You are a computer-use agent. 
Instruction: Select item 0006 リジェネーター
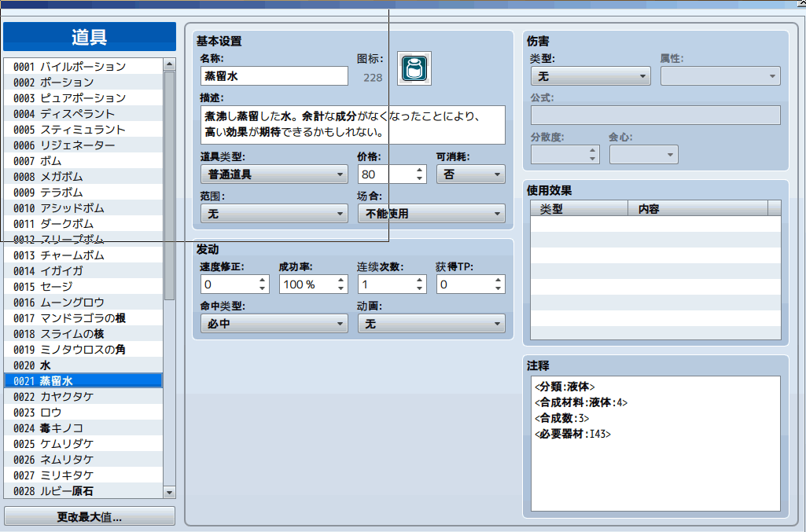83,145
